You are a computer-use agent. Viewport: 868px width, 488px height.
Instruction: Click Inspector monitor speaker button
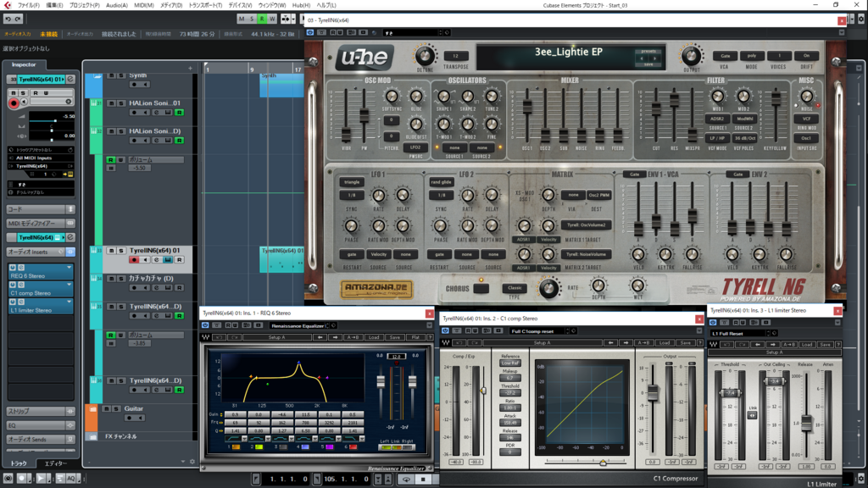[x=24, y=102]
